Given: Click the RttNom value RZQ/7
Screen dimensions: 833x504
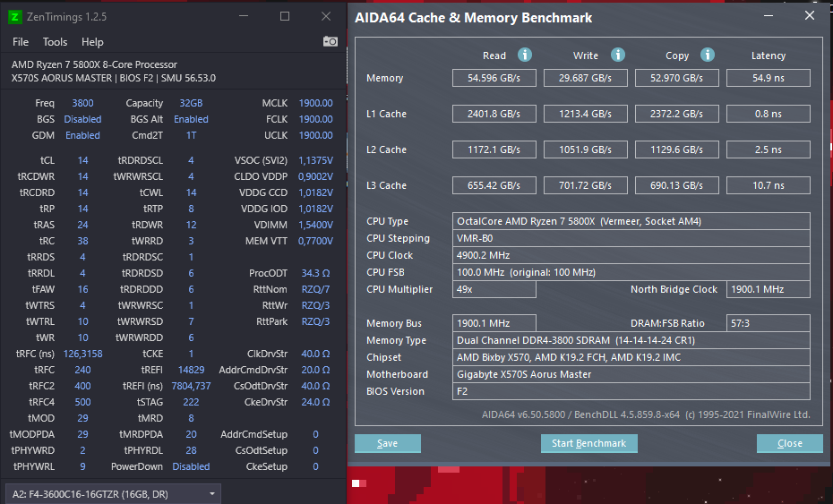Looking at the screenshot, I should click(315, 289).
